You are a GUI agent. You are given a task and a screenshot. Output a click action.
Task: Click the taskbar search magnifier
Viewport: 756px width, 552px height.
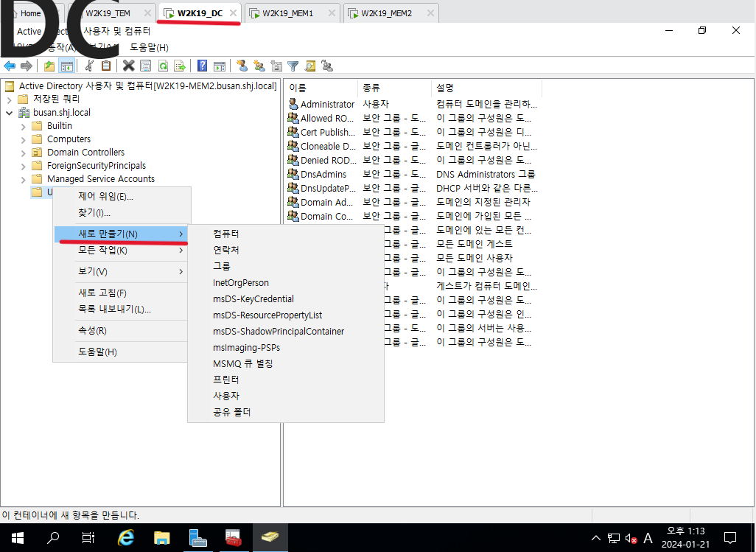coord(53,537)
